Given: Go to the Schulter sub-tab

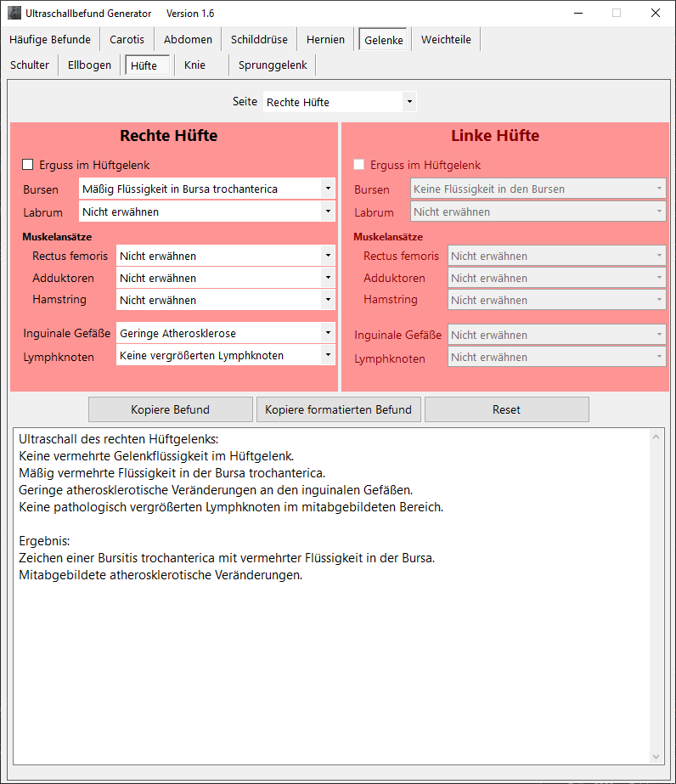Looking at the screenshot, I should [x=30, y=65].
